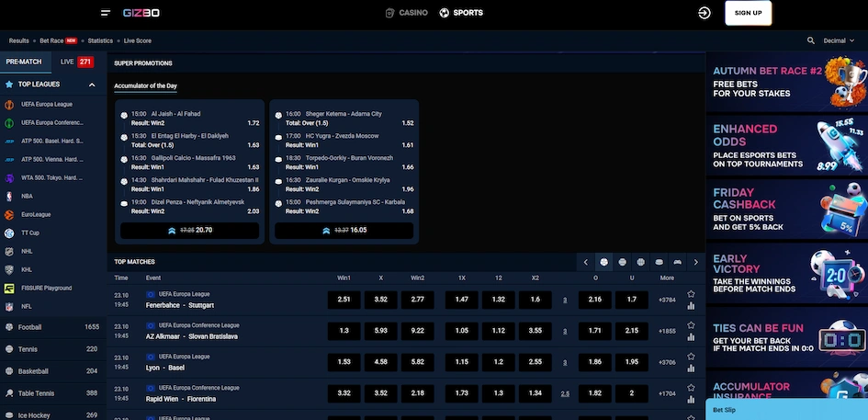Screen dimensions: 868x420
Task: Open the Autumn Bet Race #2 banner
Action: click(x=786, y=82)
